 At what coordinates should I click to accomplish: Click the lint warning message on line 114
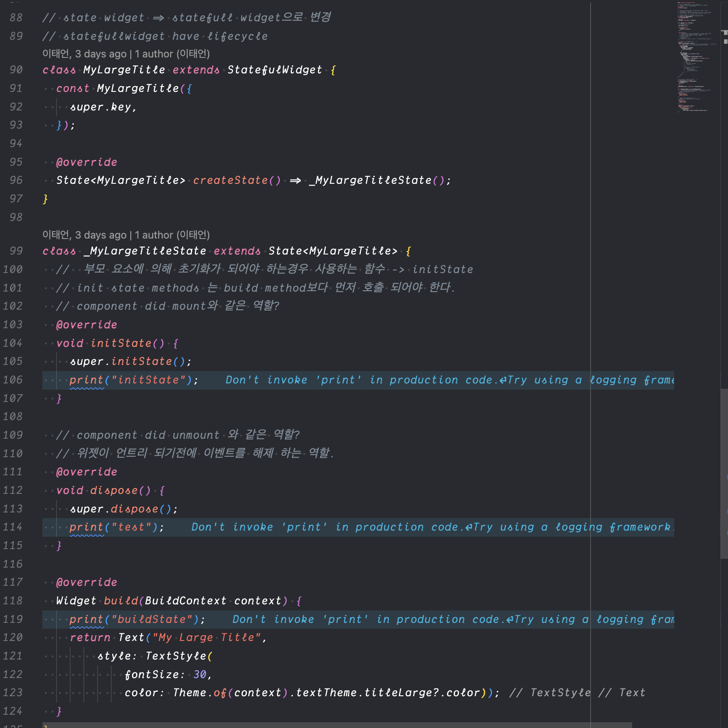(432, 527)
